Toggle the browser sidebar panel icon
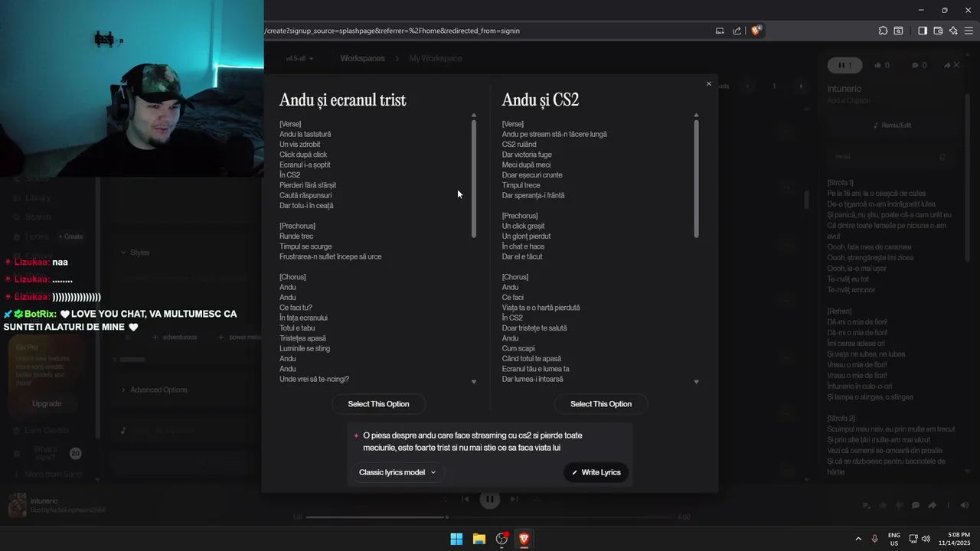 [923, 31]
